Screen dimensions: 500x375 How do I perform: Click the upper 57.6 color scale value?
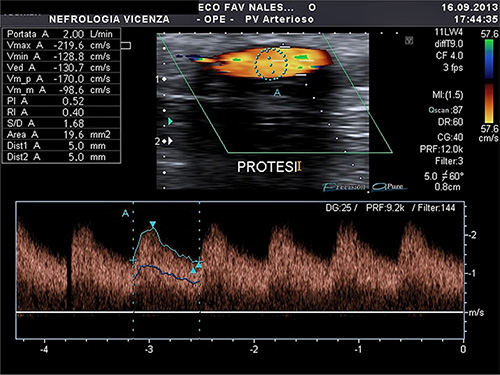coord(489,34)
